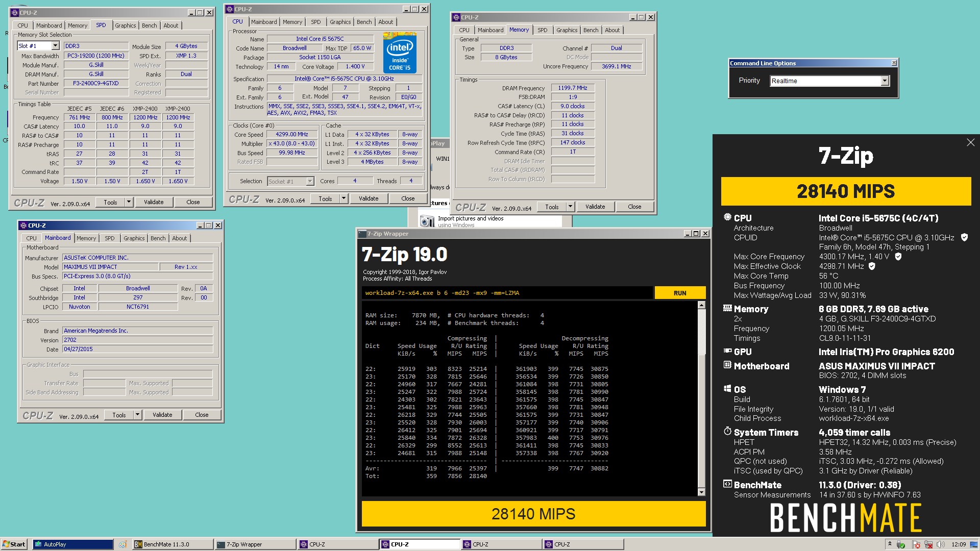Viewport: 980px width, 551px height.
Task: Click the Part Number F3-2400C9-4GTXD field
Action: pos(96,83)
